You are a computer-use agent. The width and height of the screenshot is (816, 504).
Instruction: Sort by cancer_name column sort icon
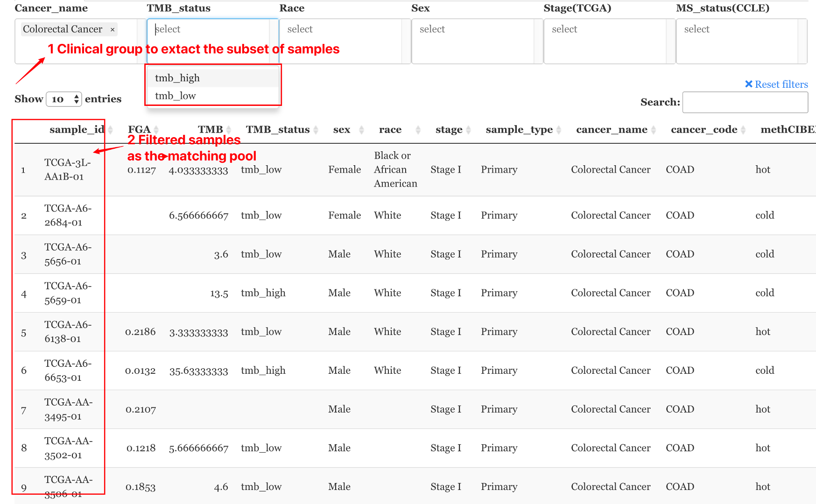[654, 130]
